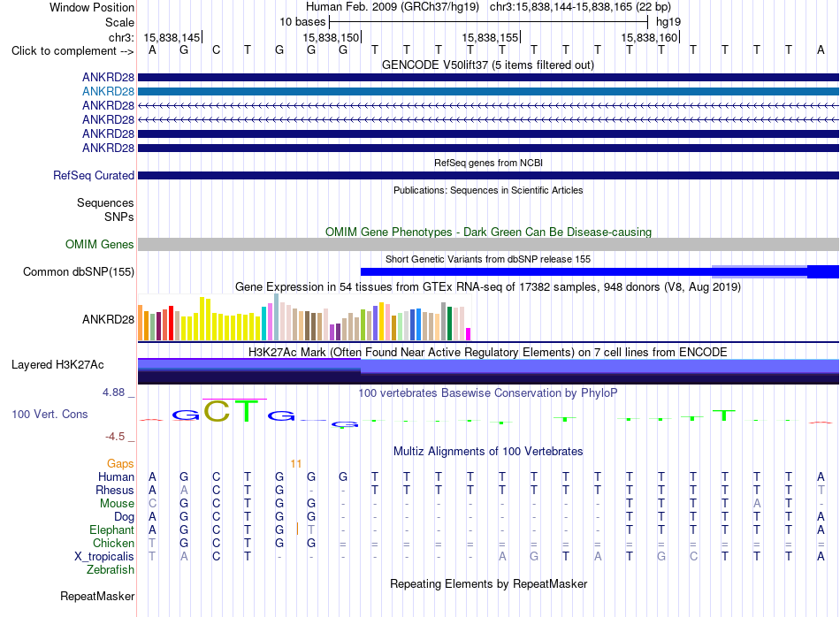
Task: Click the large green T next to the olive C
Action: click(x=247, y=411)
